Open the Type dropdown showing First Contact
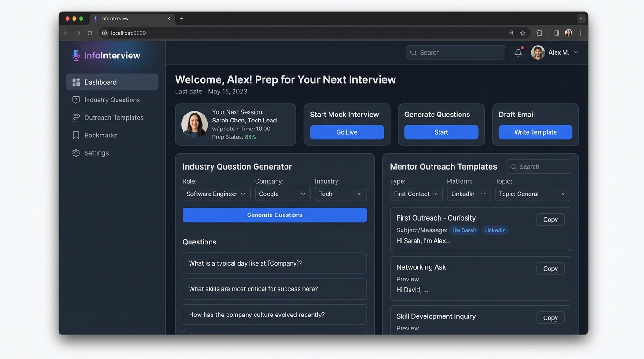This screenshot has width=644, height=359. tap(416, 194)
